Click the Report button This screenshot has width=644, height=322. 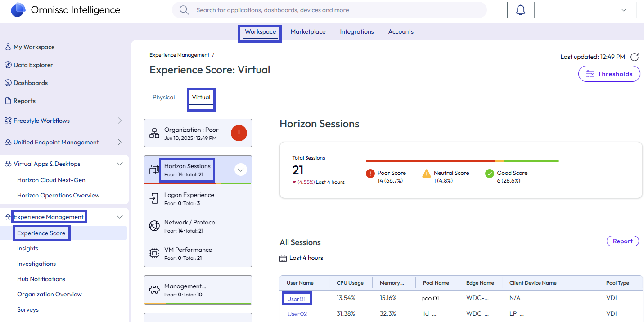click(623, 241)
